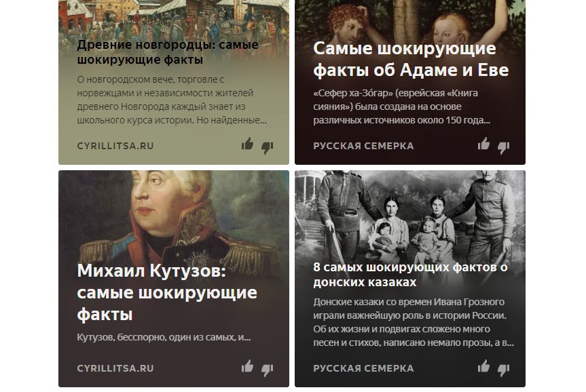Like the донских казаках article

tap(483, 366)
